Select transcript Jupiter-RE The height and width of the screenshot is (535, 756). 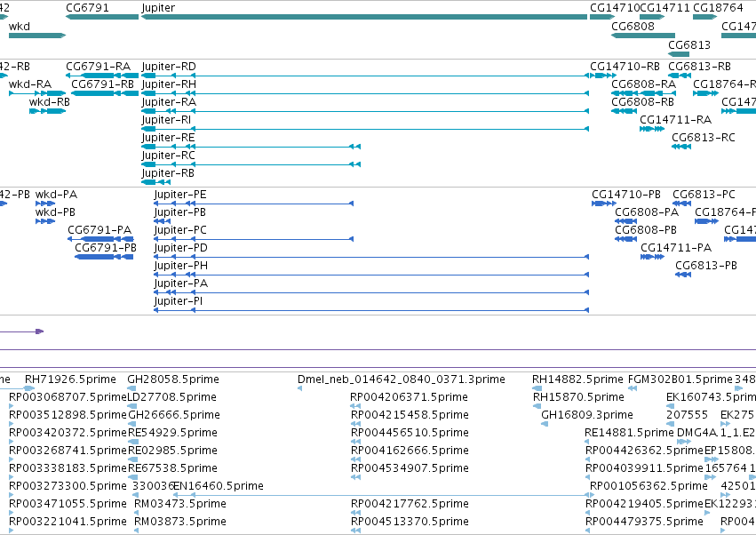pos(251,147)
